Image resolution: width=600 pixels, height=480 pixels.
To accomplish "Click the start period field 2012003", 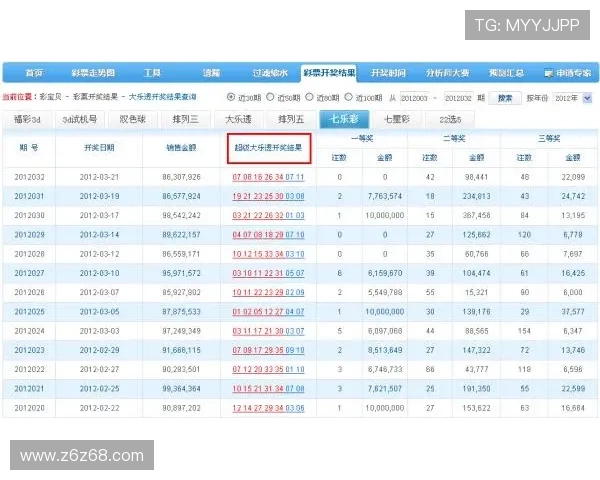I will click(x=414, y=98).
